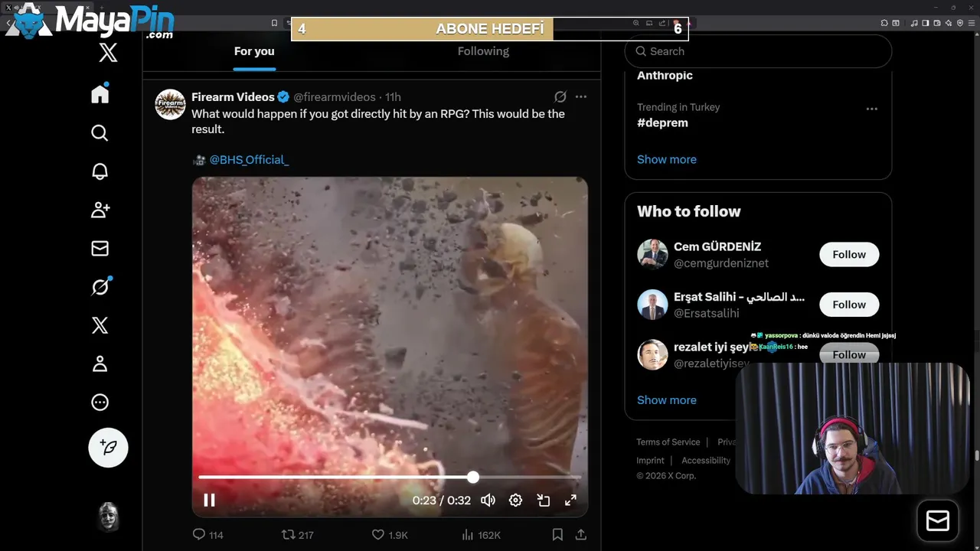Open Cem GÜRDENİZ profile avatar
Viewport: 980px width, 551px height.
[652, 254]
